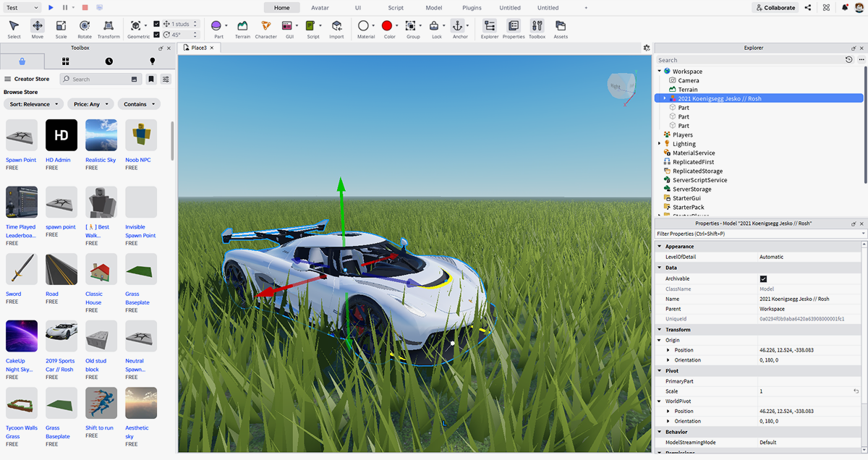Open the Toolbox Inventory grid tab
This screenshot has width=868, height=460.
65,61
